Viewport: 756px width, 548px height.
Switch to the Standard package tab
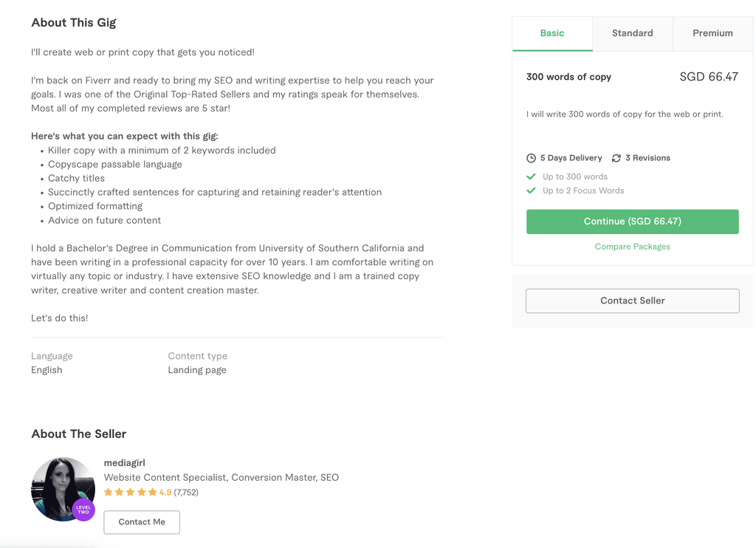(633, 33)
